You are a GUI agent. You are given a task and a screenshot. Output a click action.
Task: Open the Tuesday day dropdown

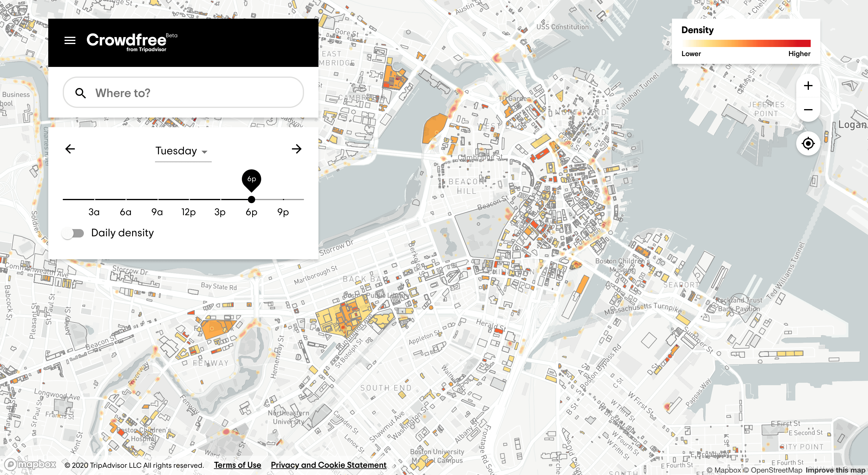(183, 151)
